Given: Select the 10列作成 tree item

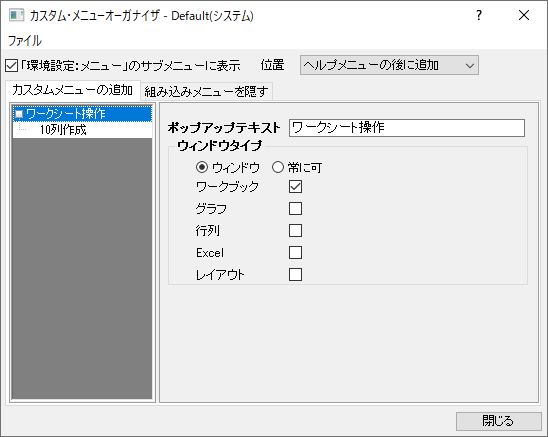Looking at the screenshot, I should pyautogui.click(x=63, y=130).
